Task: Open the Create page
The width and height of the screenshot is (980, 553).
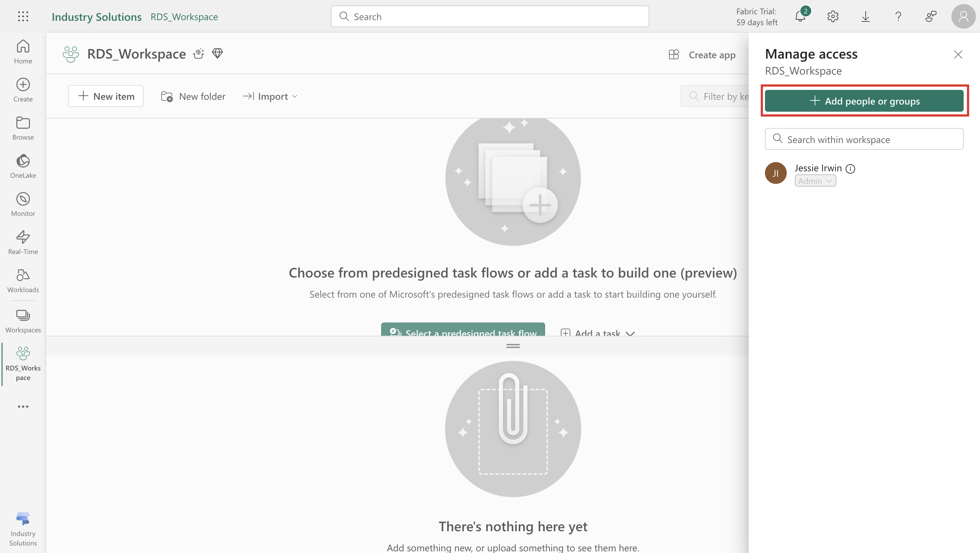Action: pyautogui.click(x=23, y=90)
